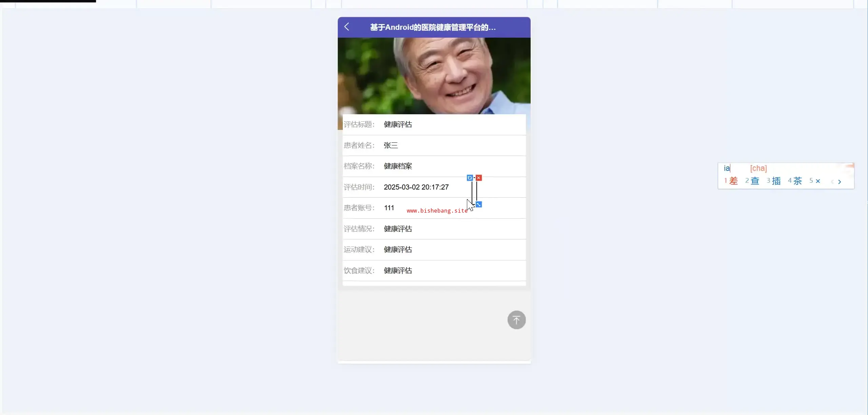Go to previous IME candidate page
The width and height of the screenshot is (868, 415).
pyautogui.click(x=832, y=182)
